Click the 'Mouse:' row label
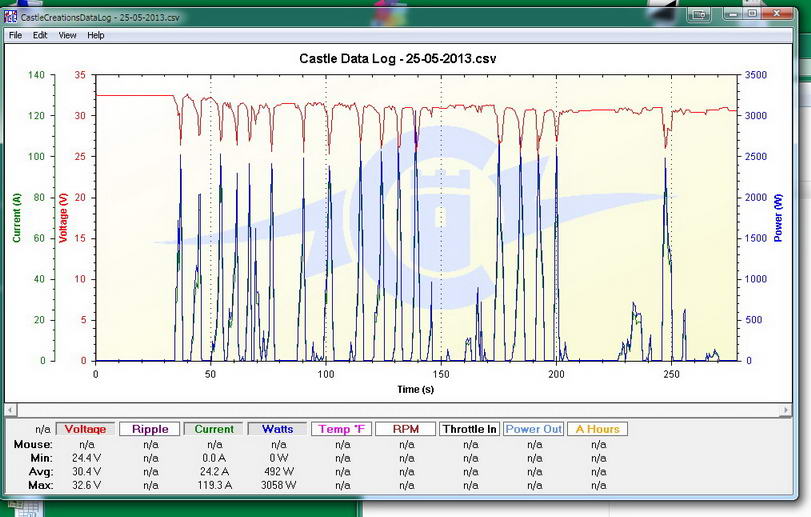 tap(33, 445)
